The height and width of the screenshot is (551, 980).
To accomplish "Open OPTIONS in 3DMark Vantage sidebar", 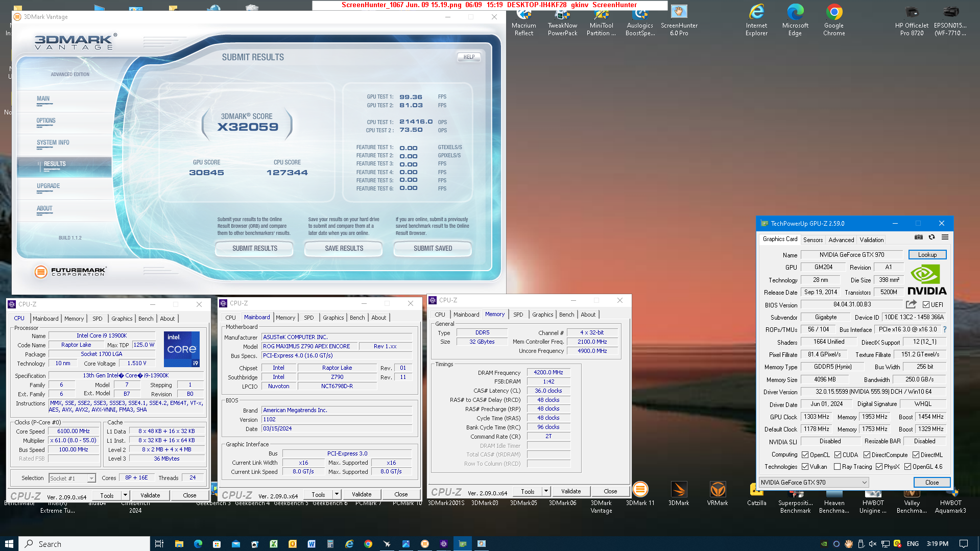I will coord(45,121).
